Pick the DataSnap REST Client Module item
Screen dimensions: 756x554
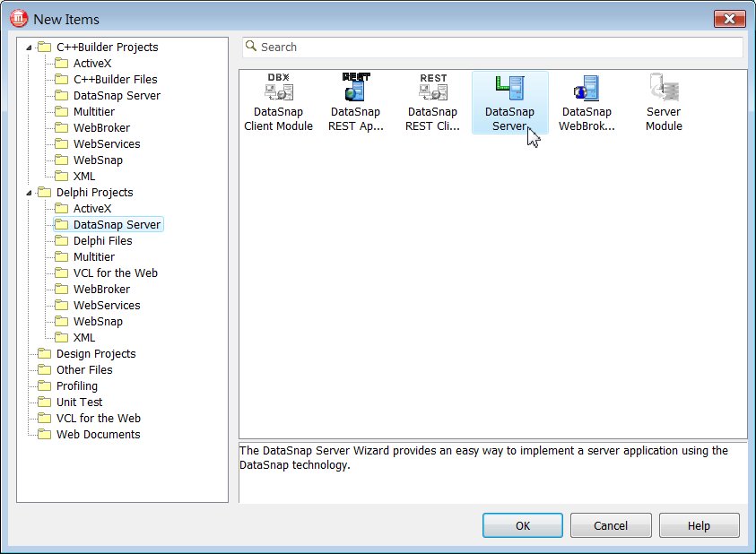pos(432,103)
